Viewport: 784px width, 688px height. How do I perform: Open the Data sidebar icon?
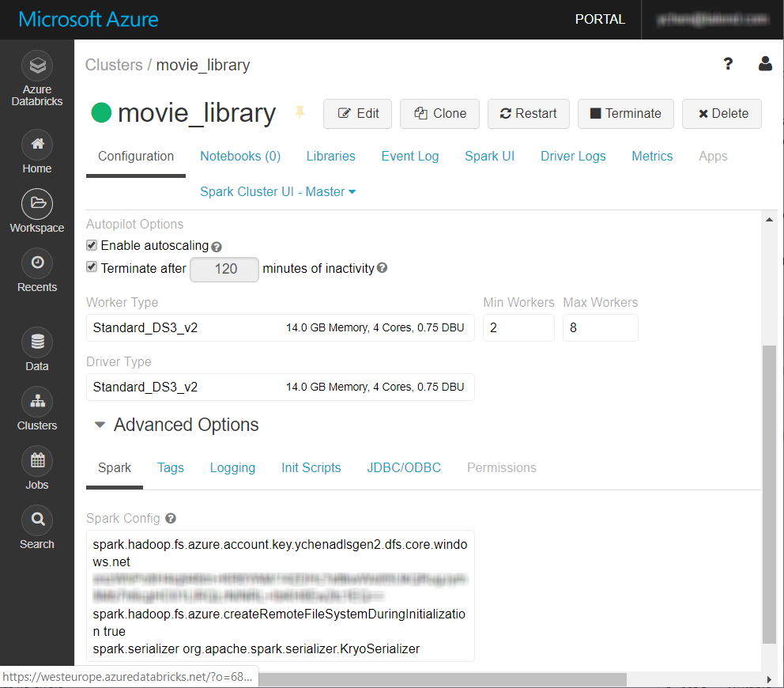point(37,342)
